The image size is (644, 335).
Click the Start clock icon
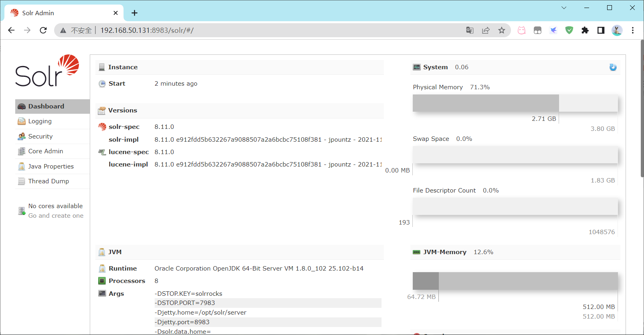point(102,84)
